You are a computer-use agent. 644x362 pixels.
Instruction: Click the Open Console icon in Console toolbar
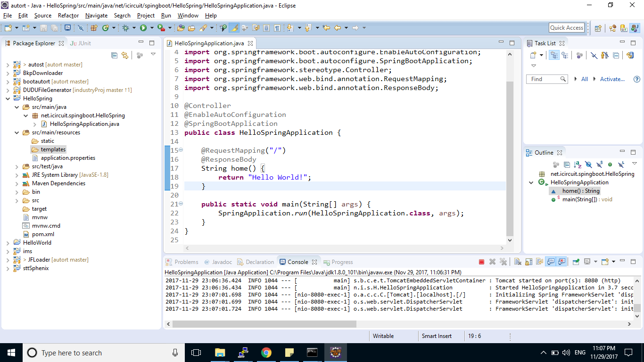605,262
